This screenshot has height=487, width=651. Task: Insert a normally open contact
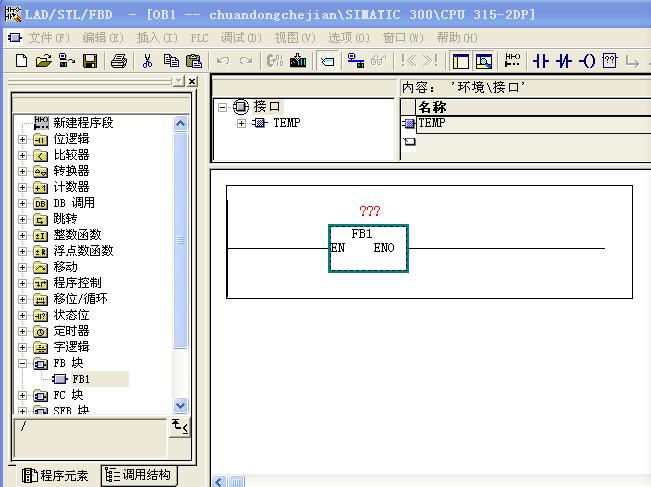click(541, 61)
